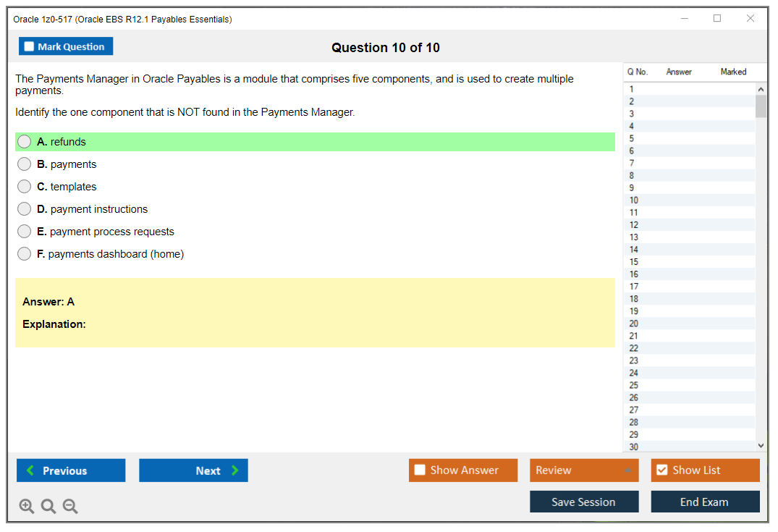Pick option E payment process requests
The width and height of the screenshot is (778, 532).
(25, 232)
